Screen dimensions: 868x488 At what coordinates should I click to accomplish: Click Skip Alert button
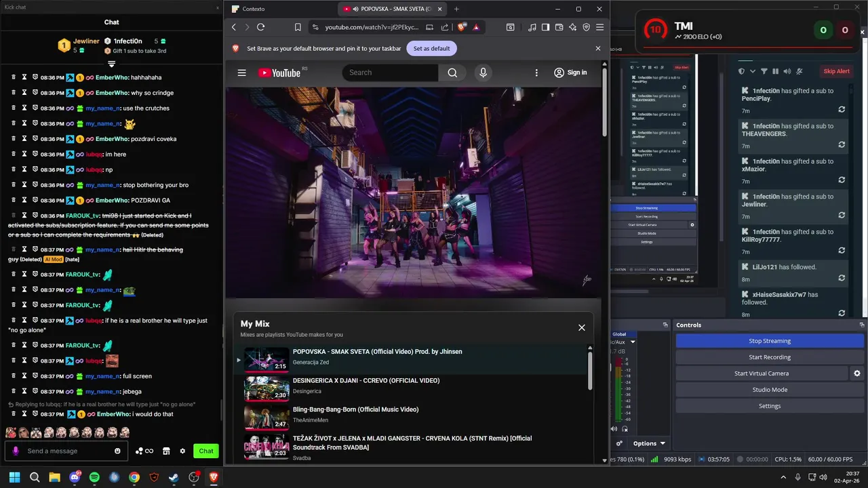point(836,71)
